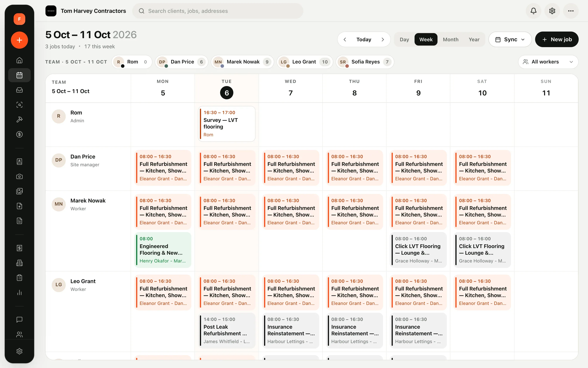This screenshot has height=368, width=588.
Task: Open the hammer tools sidebar icon
Action: coord(19,120)
